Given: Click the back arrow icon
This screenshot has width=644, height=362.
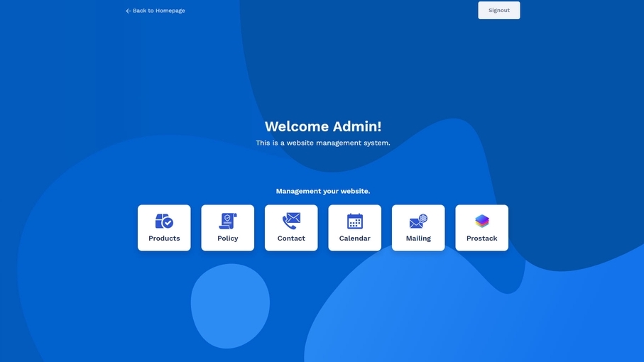Looking at the screenshot, I should (x=128, y=11).
